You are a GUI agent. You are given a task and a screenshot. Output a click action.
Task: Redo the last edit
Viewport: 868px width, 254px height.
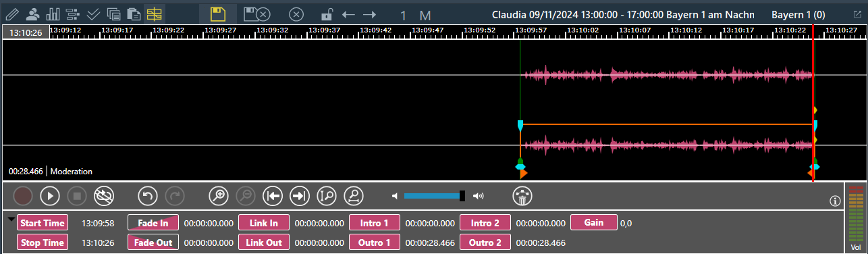coord(175,196)
